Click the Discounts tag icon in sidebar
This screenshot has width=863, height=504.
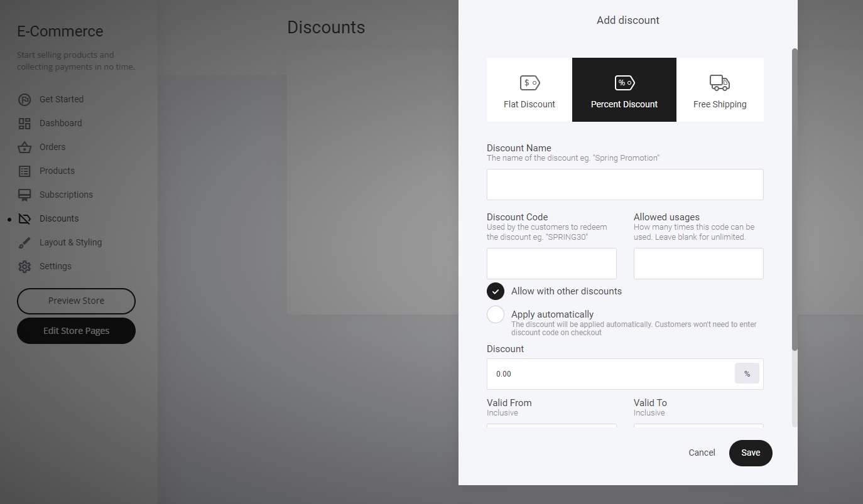[x=24, y=218]
